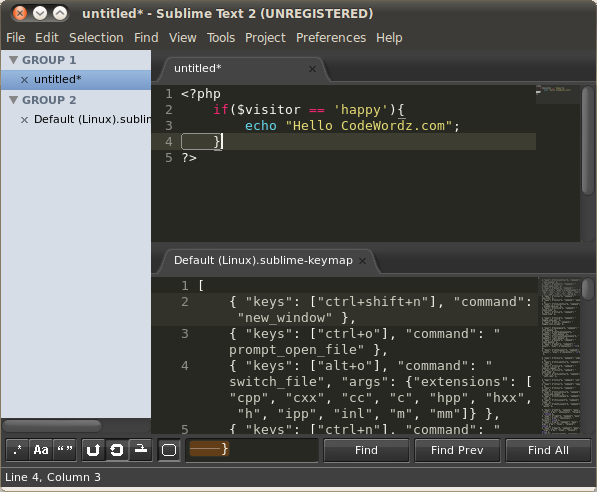Click the Find button
The image size is (597, 492).
(366, 450)
